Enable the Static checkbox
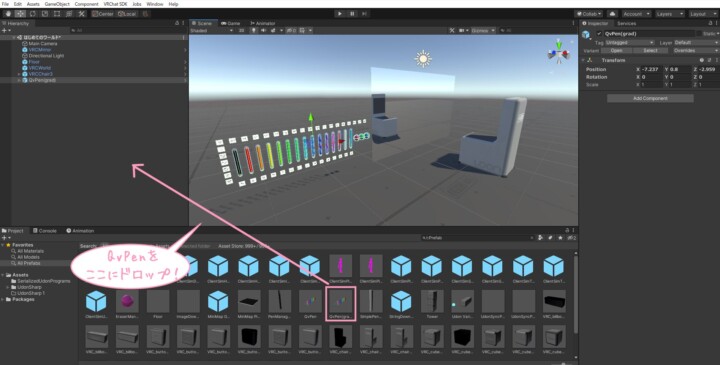The image size is (720, 365). [699, 34]
